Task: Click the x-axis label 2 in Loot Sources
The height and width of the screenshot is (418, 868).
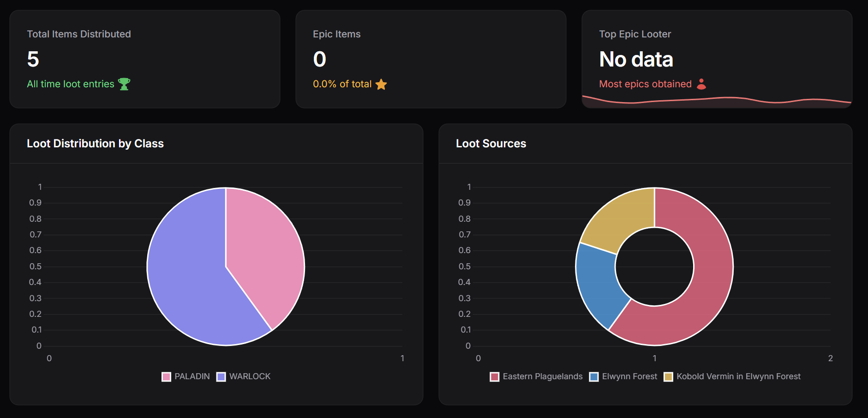Action: point(831,358)
